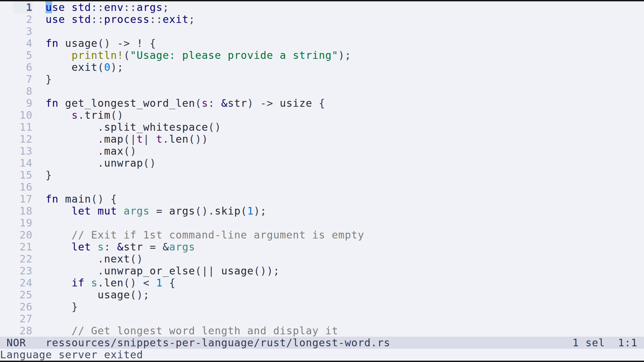Click the 'Get longest word length' comment
Screen dimensions: 644x362
point(205,331)
